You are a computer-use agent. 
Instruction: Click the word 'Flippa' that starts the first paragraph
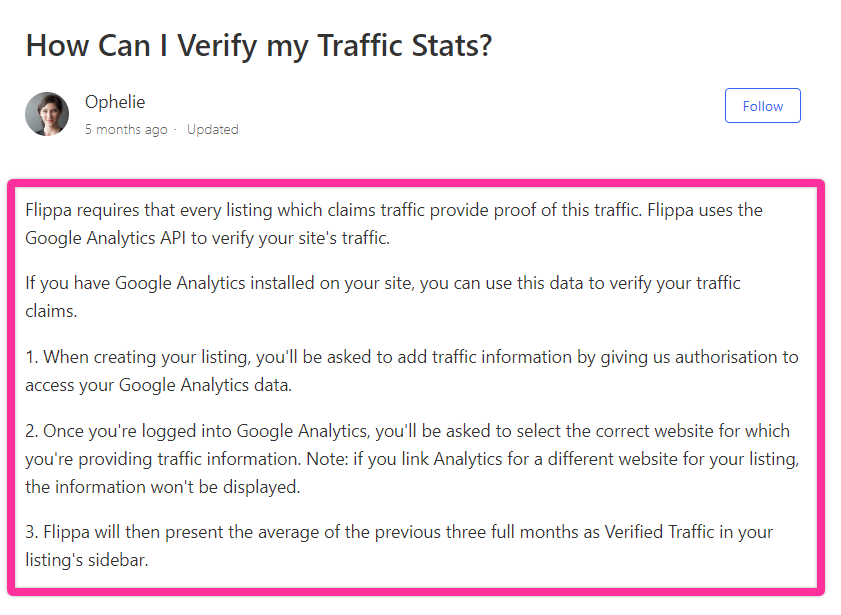tap(48, 210)
